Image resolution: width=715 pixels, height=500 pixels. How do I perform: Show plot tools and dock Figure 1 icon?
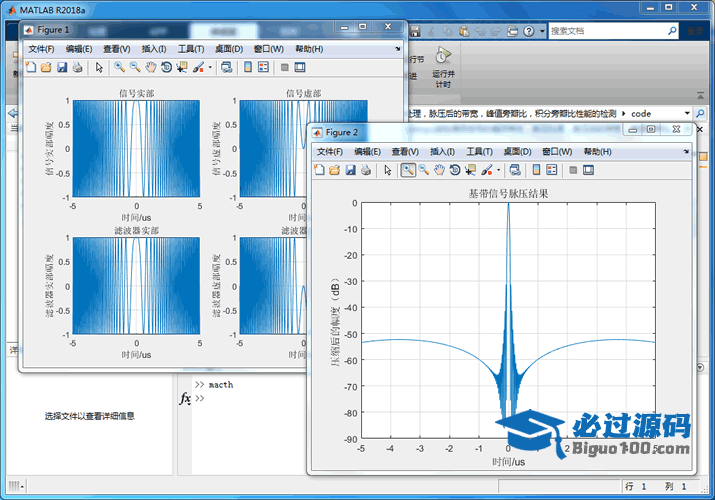click(300, 67)
